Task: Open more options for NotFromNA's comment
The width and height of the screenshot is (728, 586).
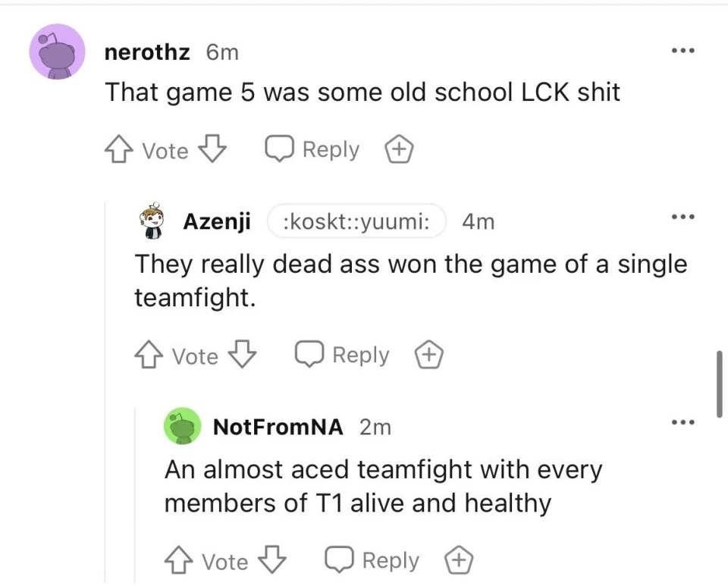Action: click(x=682, y=423)
